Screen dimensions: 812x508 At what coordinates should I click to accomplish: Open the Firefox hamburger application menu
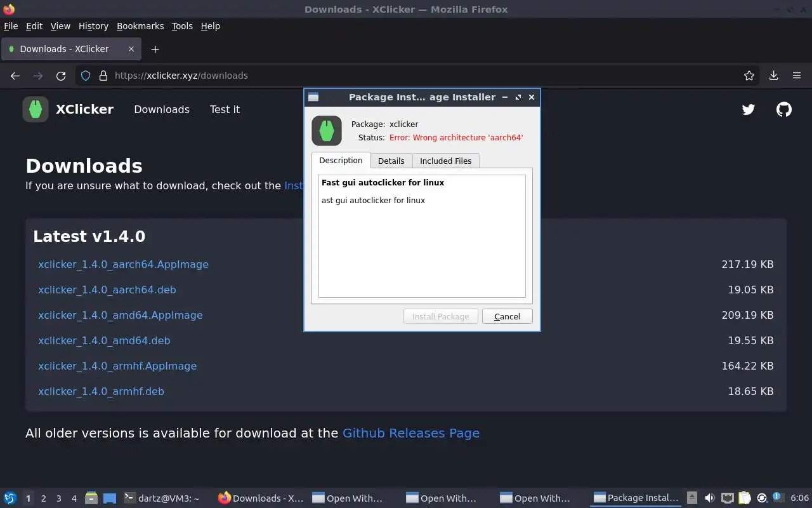(x=797, y=76)
